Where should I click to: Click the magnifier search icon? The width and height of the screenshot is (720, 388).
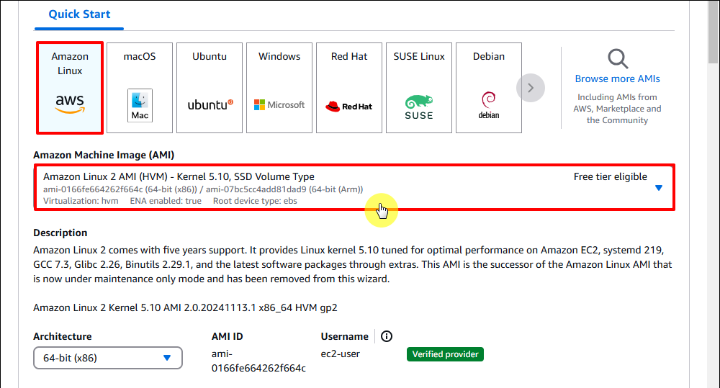point(618,59)
